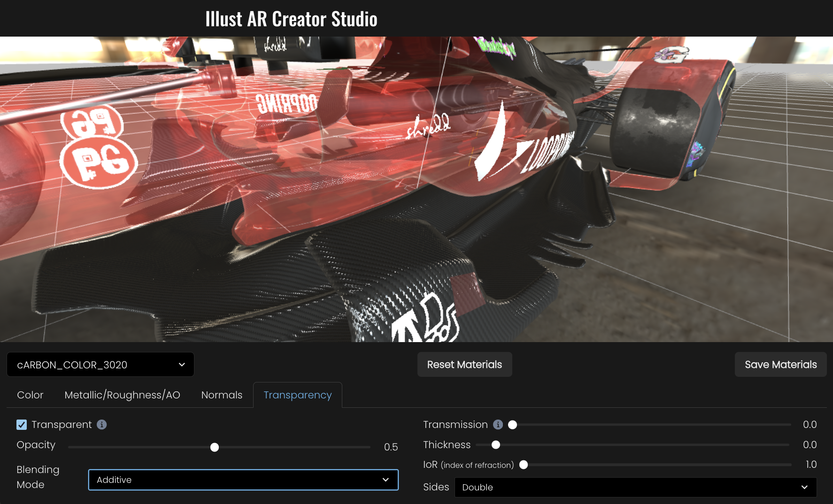Open the cARBON_COLOR_3020 material dropdown
833x504 pixels.
100,365
